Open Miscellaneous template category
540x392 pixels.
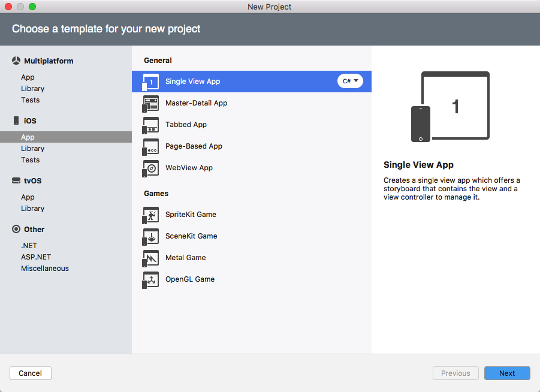(45, 269)
